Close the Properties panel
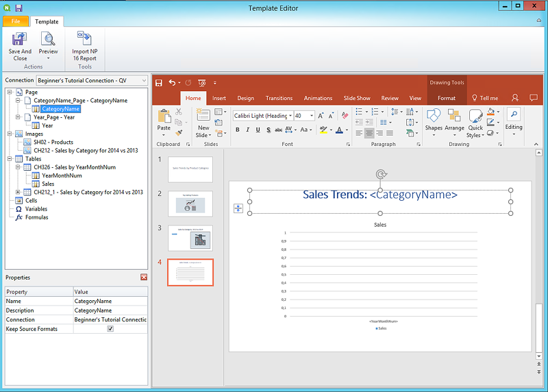This screenshot has height=392, width=548. [x=144, y=278]
